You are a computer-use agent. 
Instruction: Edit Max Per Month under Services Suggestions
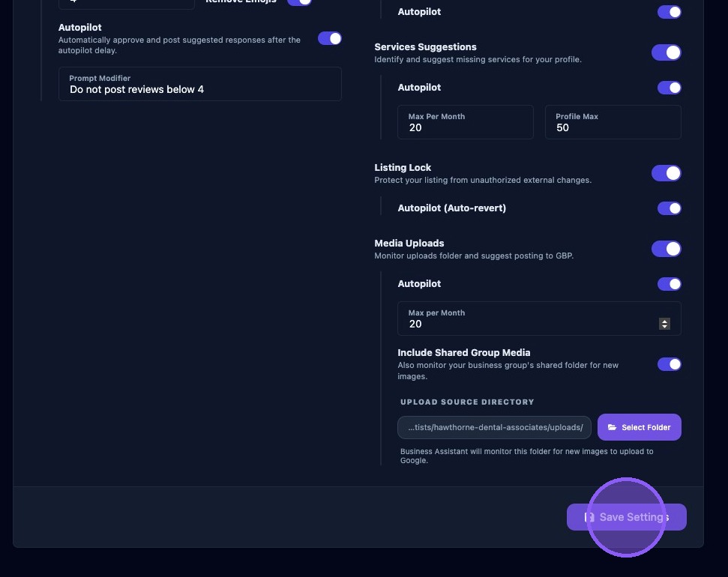click(465, 122)
